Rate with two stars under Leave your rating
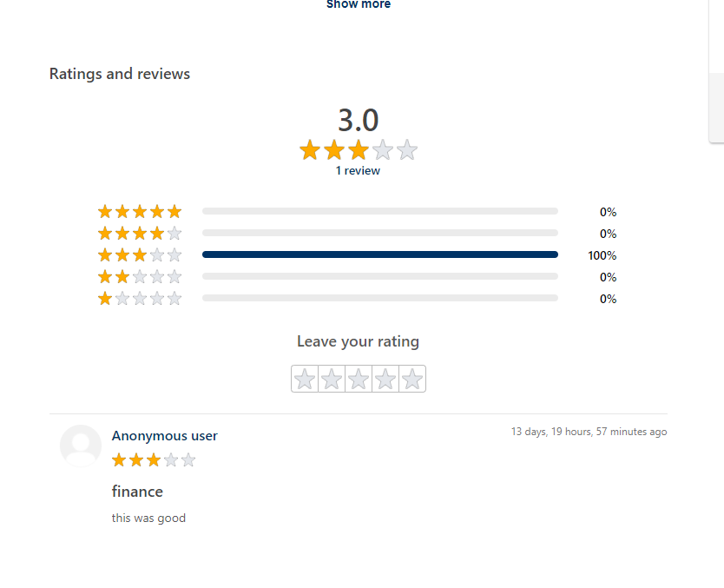 coord(332,380)
